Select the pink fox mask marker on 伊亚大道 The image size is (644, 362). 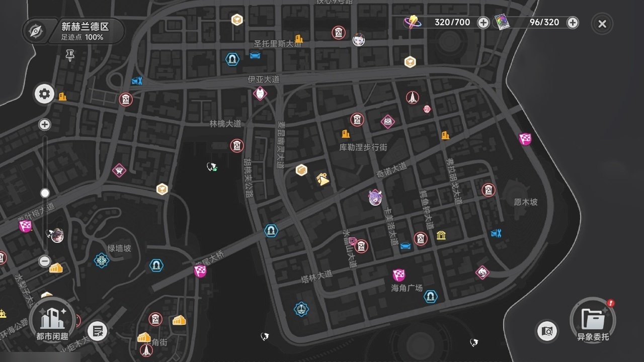tap(260, 93)
